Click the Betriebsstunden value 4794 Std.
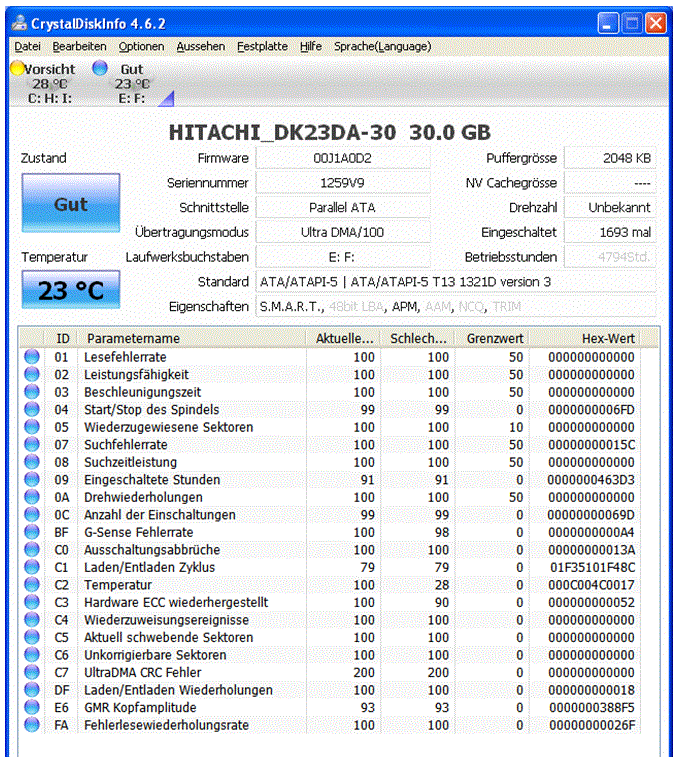The width and height of the screenshot is (682, 757). coord(610,257)
